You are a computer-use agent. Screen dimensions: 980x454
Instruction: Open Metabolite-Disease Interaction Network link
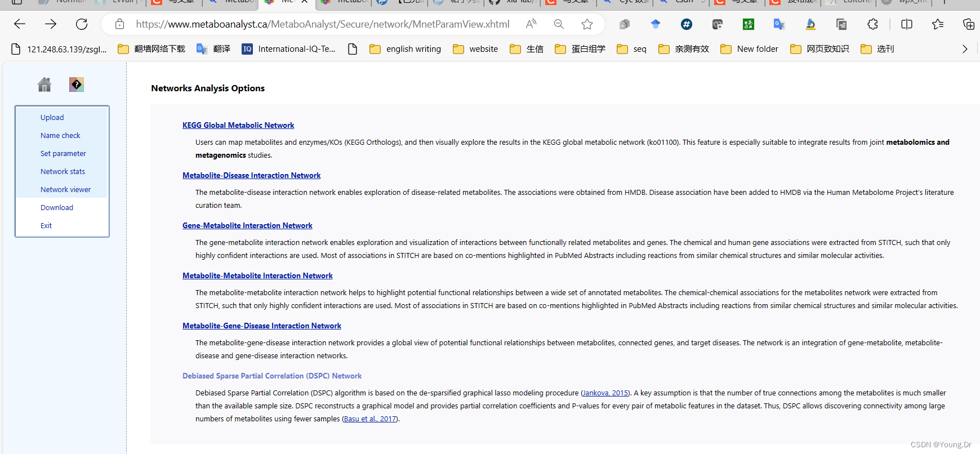point(251,175)
